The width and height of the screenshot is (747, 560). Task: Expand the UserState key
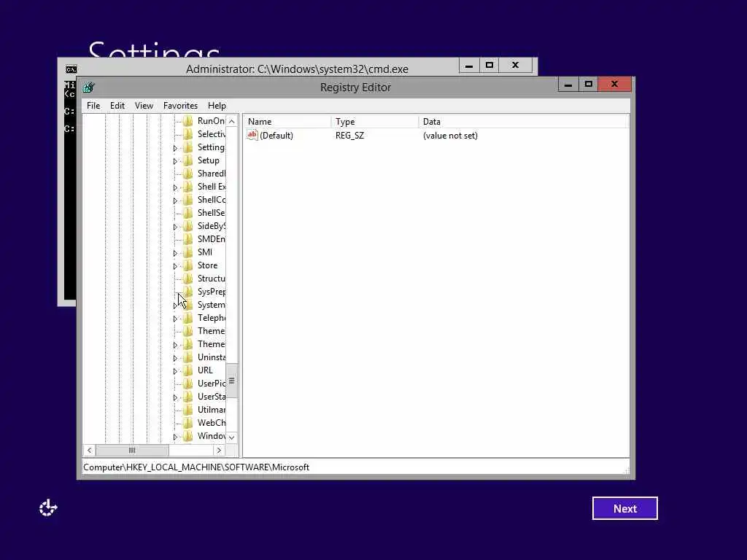[175, 397]
